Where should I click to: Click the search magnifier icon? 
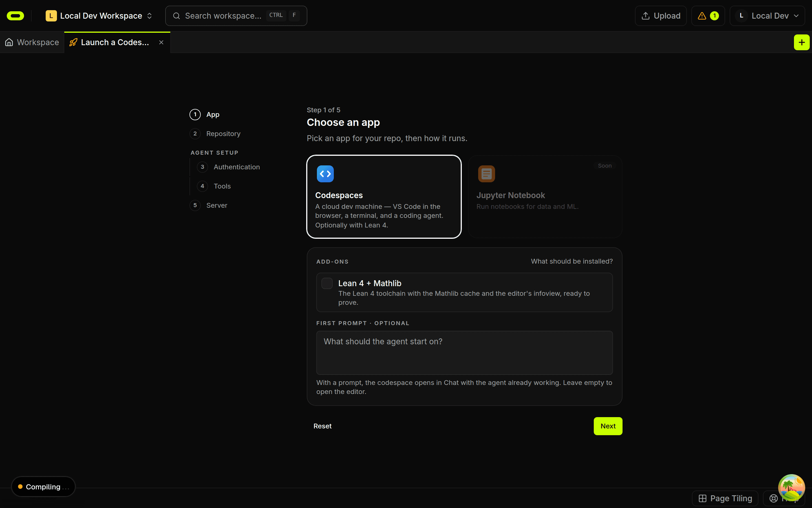coord(176,16)
